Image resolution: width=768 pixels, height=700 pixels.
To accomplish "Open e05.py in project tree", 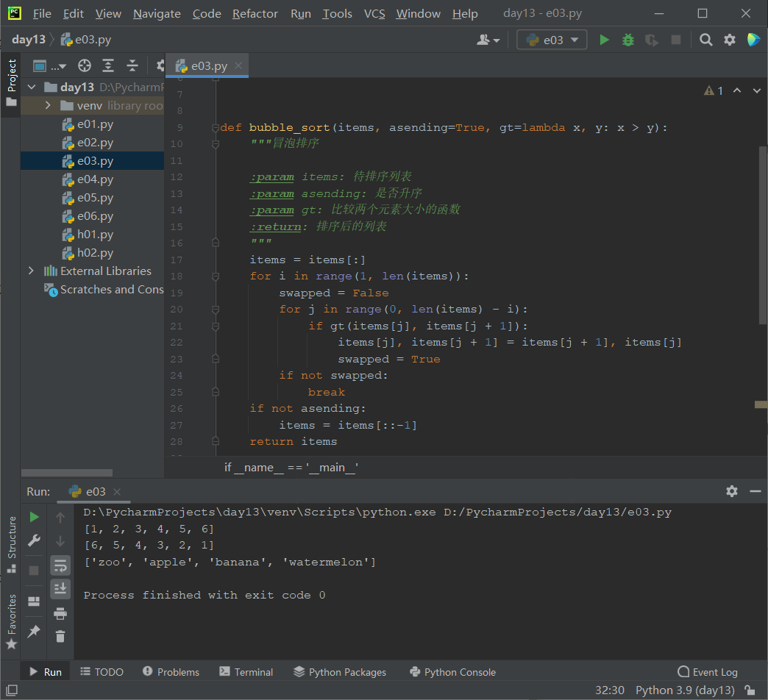I will 88,198.
